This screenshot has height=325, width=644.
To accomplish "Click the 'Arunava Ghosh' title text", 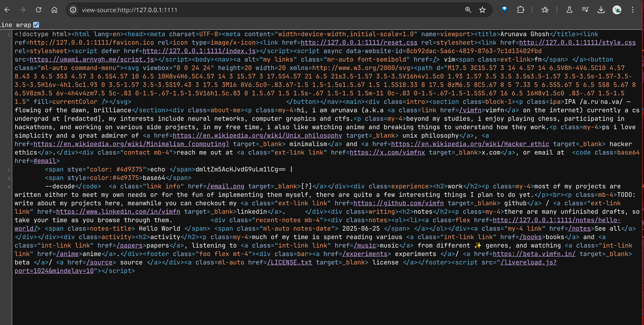I will point(525,34).
